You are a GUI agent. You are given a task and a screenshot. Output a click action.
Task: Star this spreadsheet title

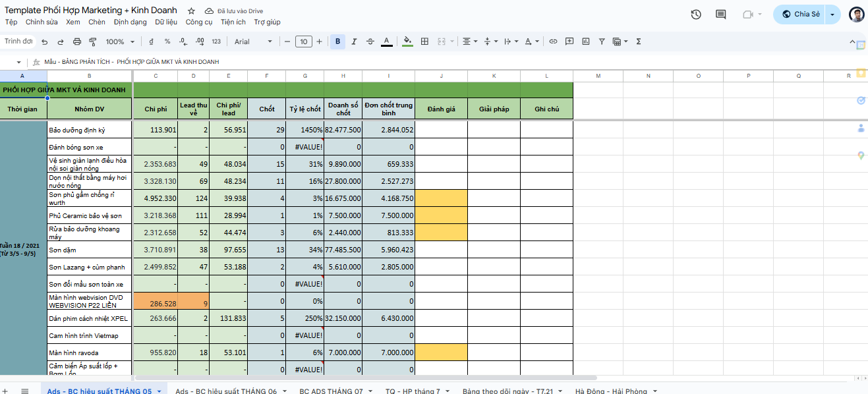191,11
